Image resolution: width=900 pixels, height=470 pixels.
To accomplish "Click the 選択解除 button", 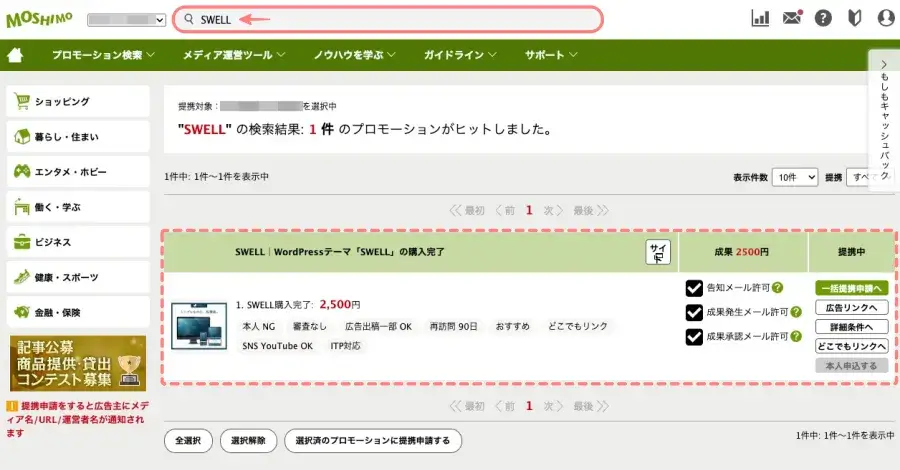I will click(249, 441).
